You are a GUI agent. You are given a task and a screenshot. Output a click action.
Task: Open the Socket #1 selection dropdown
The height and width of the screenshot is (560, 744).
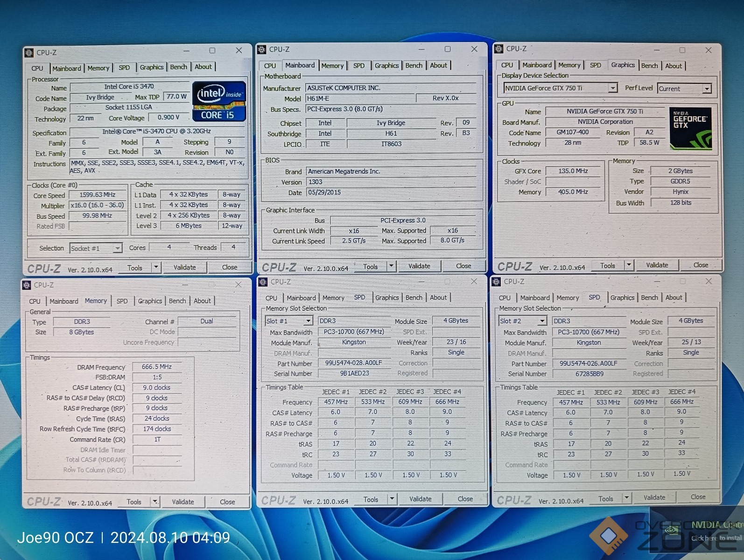(x=117, y=248)
